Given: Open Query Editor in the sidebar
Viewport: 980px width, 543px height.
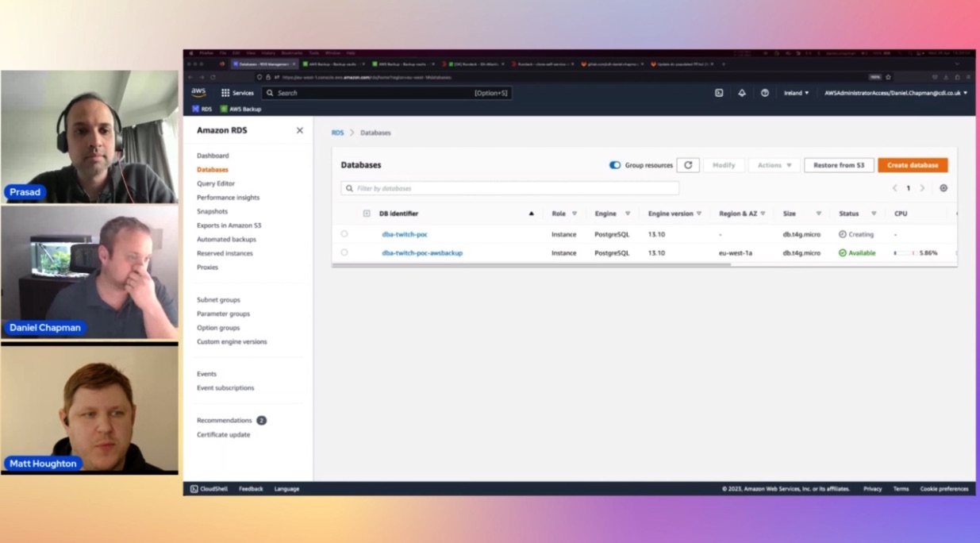Looking at the screenshot, I should click(216, 183).
